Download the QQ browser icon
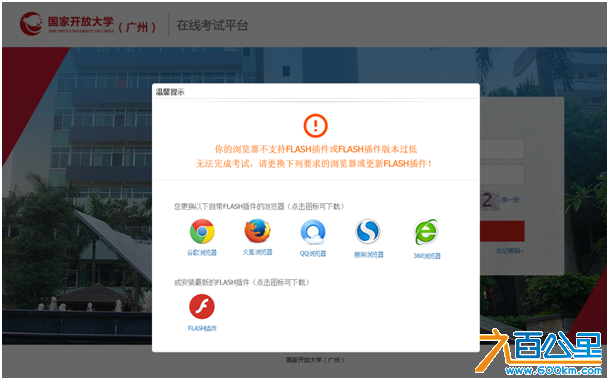The width and height of the screenshot is (609, 380). point(313,232)
